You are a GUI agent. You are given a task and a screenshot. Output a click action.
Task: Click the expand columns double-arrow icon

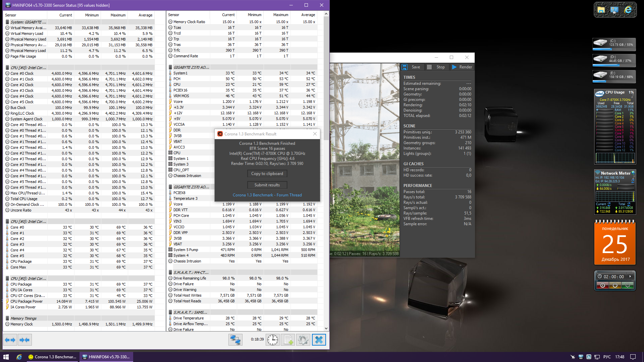pos(10,340)
